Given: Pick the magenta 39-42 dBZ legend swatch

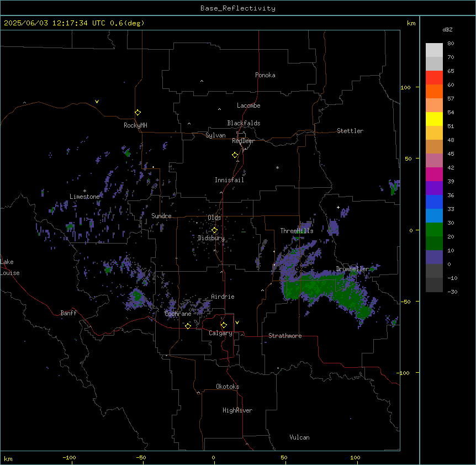Looking at the screenshot, I should [434, 174].
